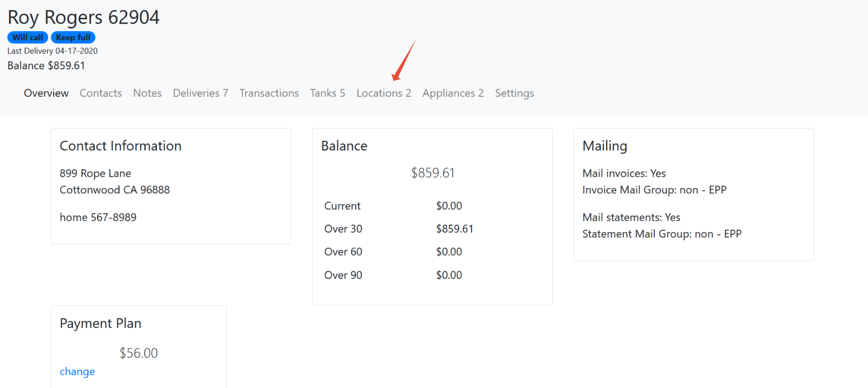Click the home 567-8989 phone number
Viewport: 868px width, 388px height.
pyautogui.click(x=98, y=217)
